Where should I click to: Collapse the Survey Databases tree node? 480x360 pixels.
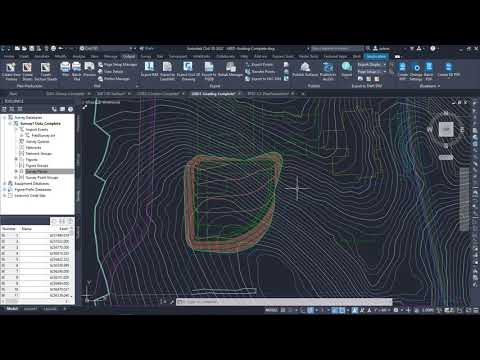point(4,117)
